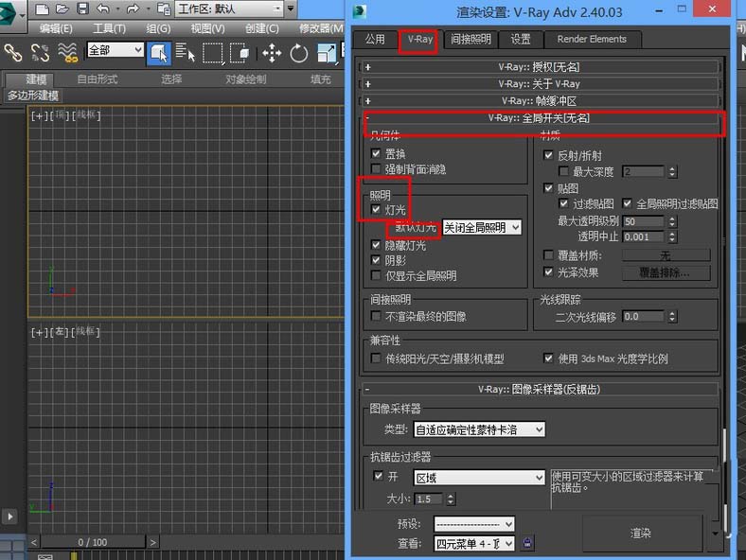This screenshot has height=560, width=746.
Task: Click the Select by Name icon
Action: (185, 53)
